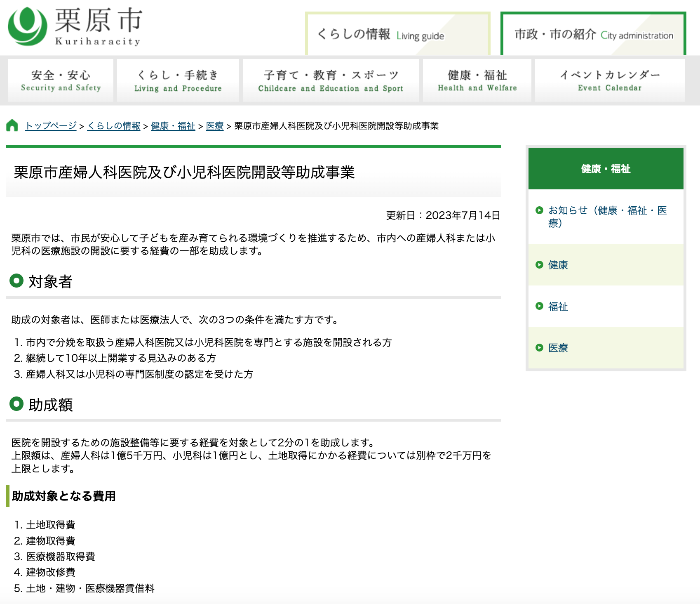This screenshot has width=700, height=604.
Task: Open the 市政・市の紹介 City administration tab
Action: point(593,34)
